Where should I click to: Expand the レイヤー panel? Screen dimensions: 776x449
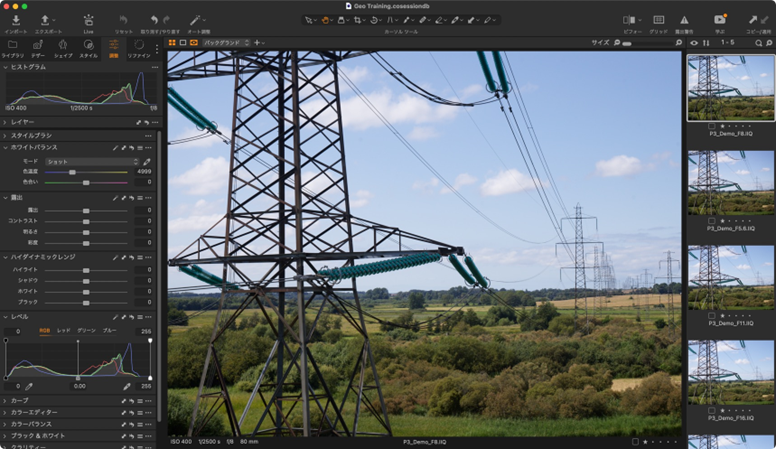pos(5,122)
